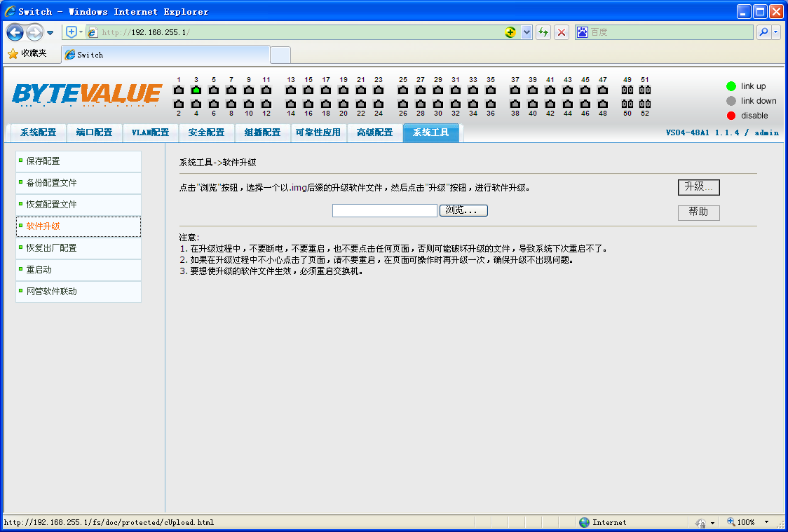
Task: Click the browser refresh icon
Action: (543, 32)
